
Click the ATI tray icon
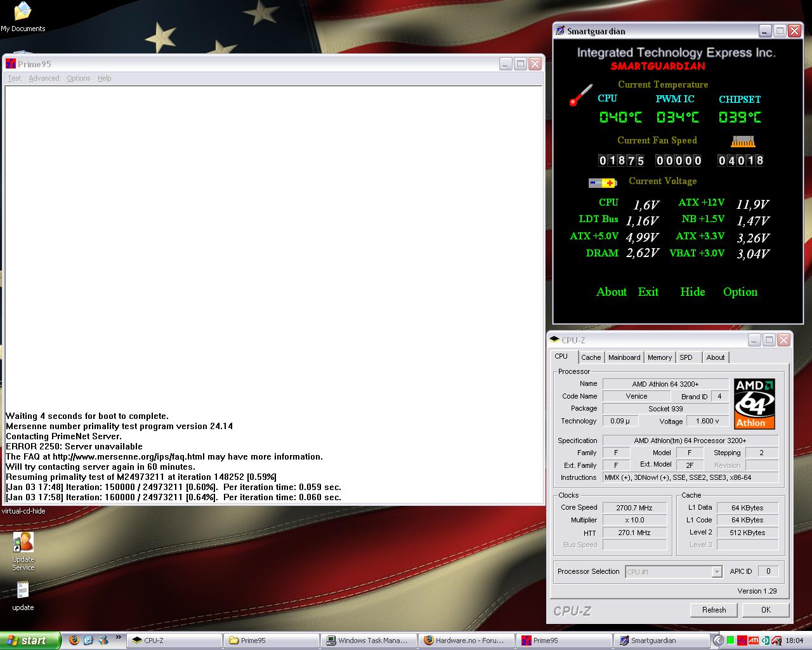point(753,640)
